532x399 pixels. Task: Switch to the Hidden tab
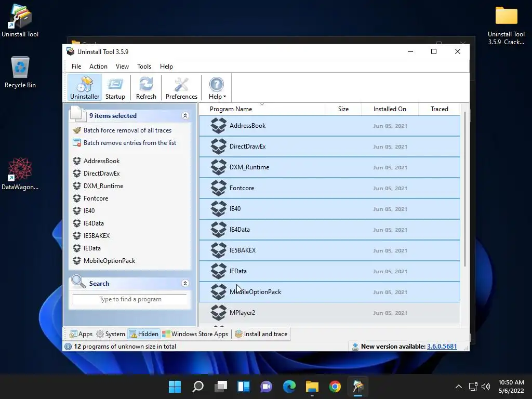(143, 334)
